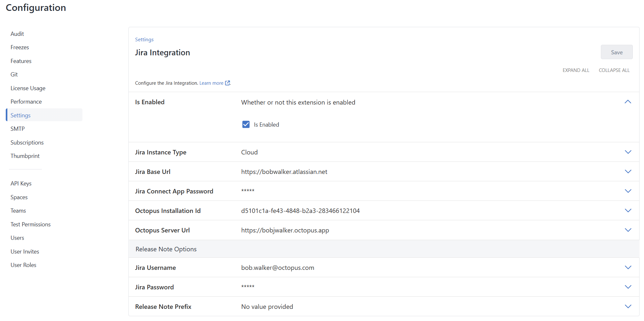Screen dimensions: 644x321
Task: Click the Save button
Action: pyautogui.click(x=617, y=52)
